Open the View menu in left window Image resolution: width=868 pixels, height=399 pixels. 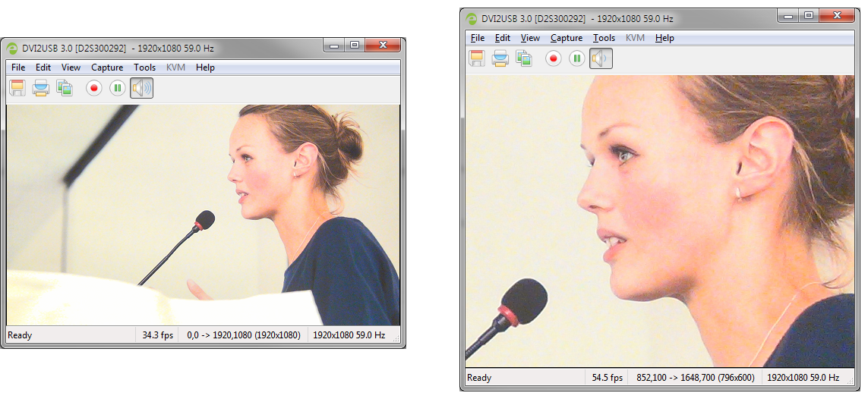71,68
